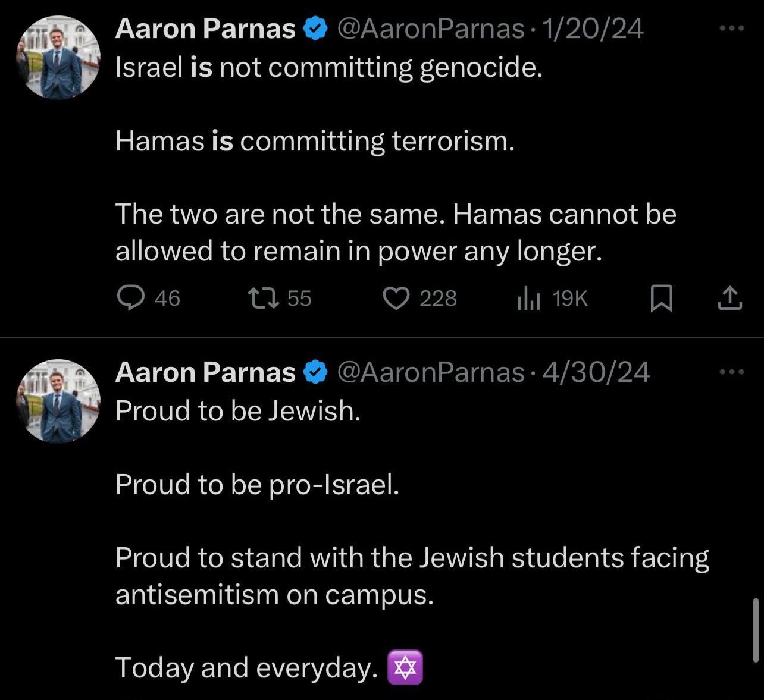Bookmark the 1/20/24 tweet
This screenshot has height=700, width=764.
click(x=661, y=298)
